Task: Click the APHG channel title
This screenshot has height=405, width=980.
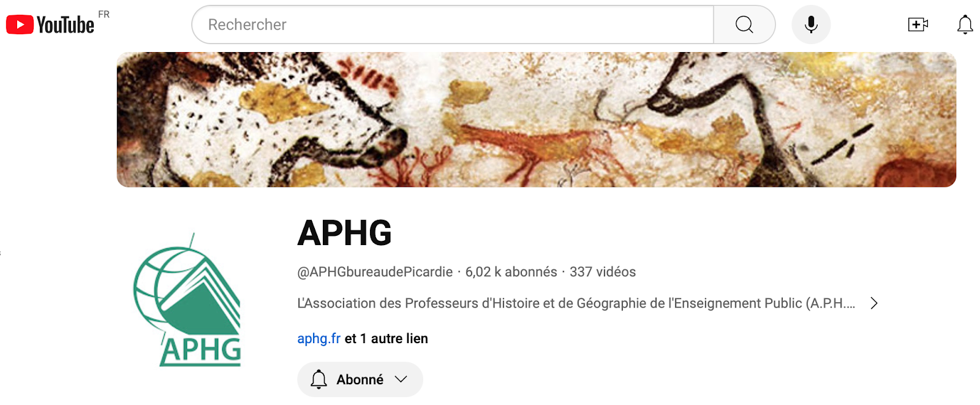Action: tap(344, 233)
